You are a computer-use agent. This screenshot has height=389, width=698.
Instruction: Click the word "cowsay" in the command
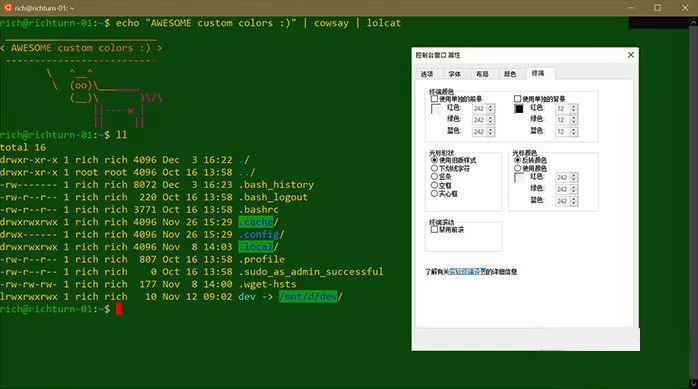click(331, 23)
